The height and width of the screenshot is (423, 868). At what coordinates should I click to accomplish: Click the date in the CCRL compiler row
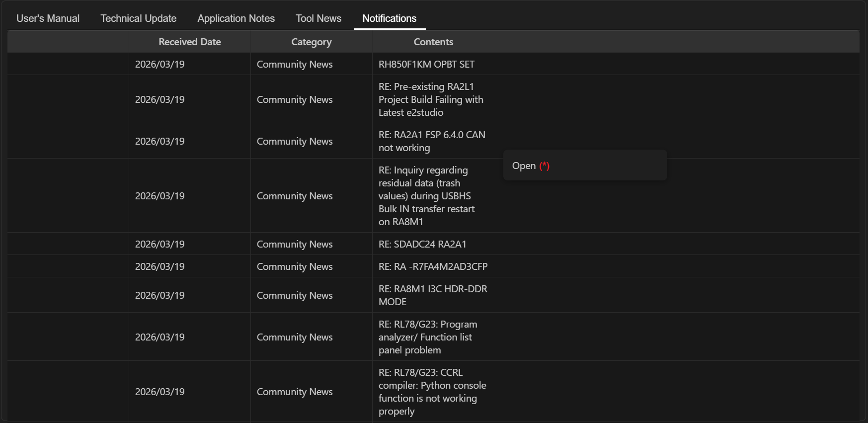pyautogui.click(x=160, y=392)
